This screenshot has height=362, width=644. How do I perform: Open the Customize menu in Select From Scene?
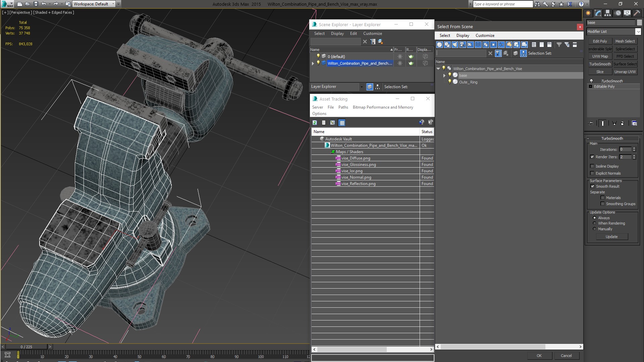coord(485,36)
